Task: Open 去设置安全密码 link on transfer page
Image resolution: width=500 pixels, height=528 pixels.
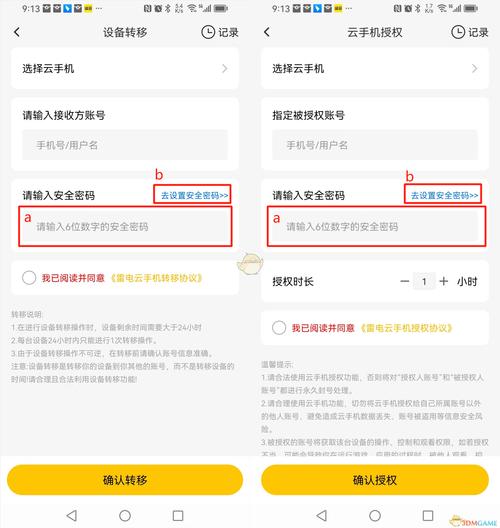Action: [195, 195]
